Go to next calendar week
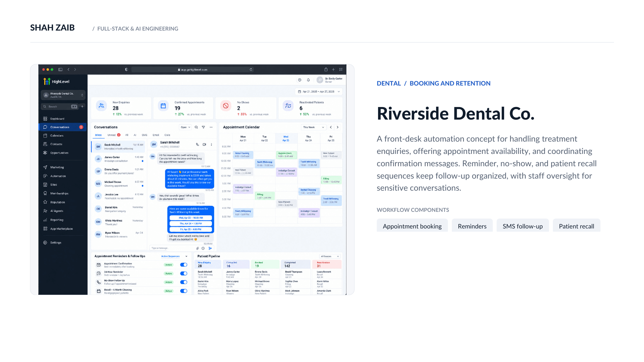Viewport: 644px width, 362px height. click(338, 127)
